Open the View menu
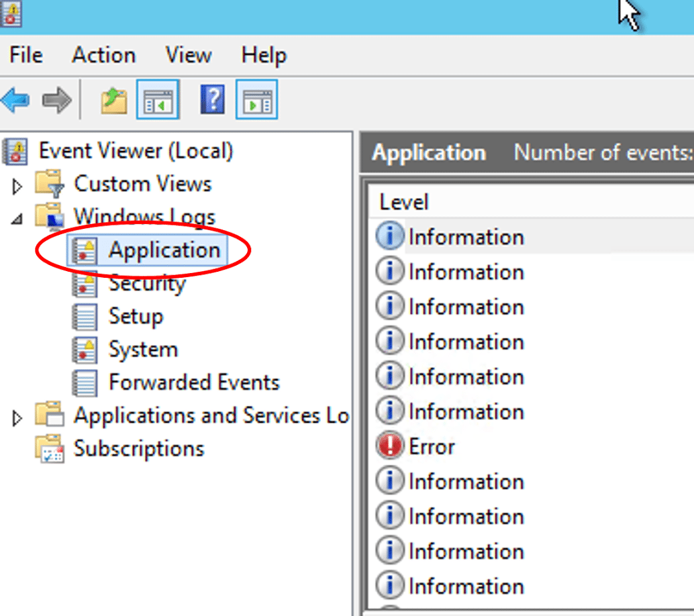 click(188, 55)
